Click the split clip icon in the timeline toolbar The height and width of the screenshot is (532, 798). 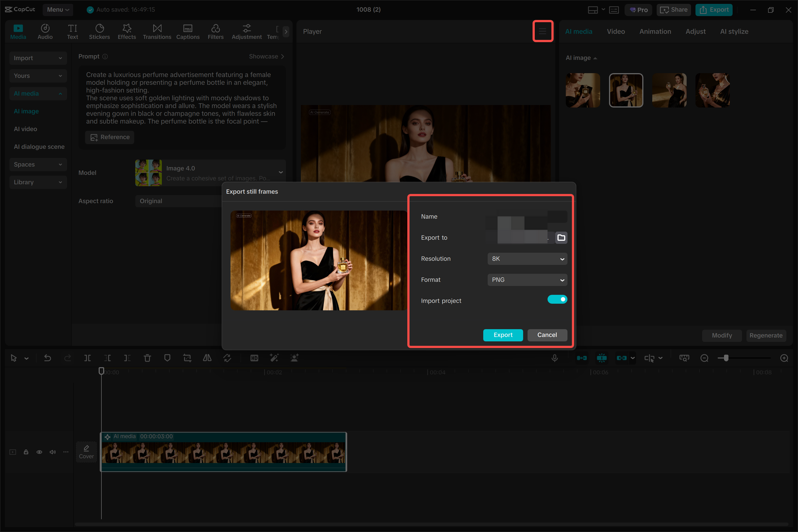pyautogui.click(x=88, y=358)
